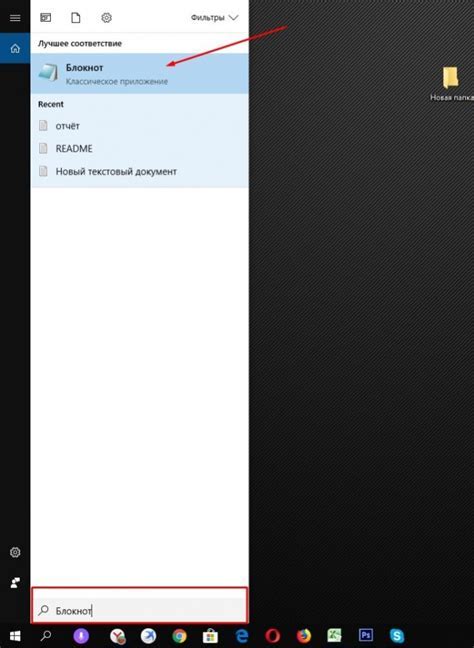Open recent file README
Screen dimensions: 474x648
click(140, 148)
